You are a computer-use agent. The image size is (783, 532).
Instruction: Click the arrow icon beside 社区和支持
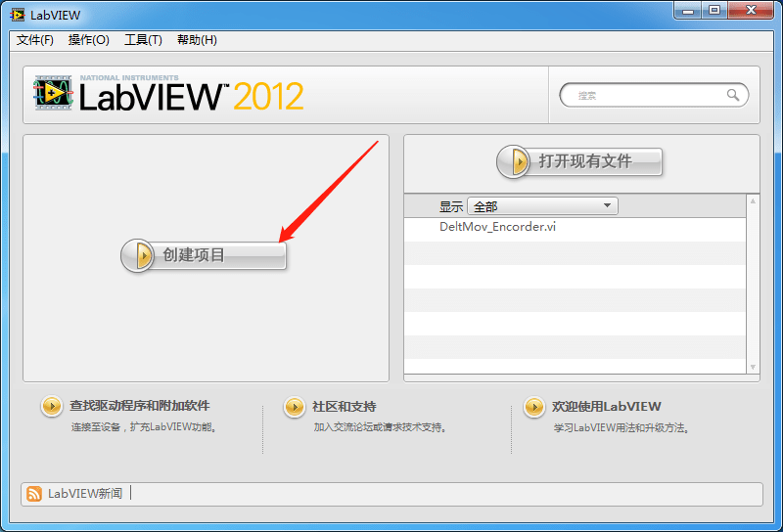295,407
